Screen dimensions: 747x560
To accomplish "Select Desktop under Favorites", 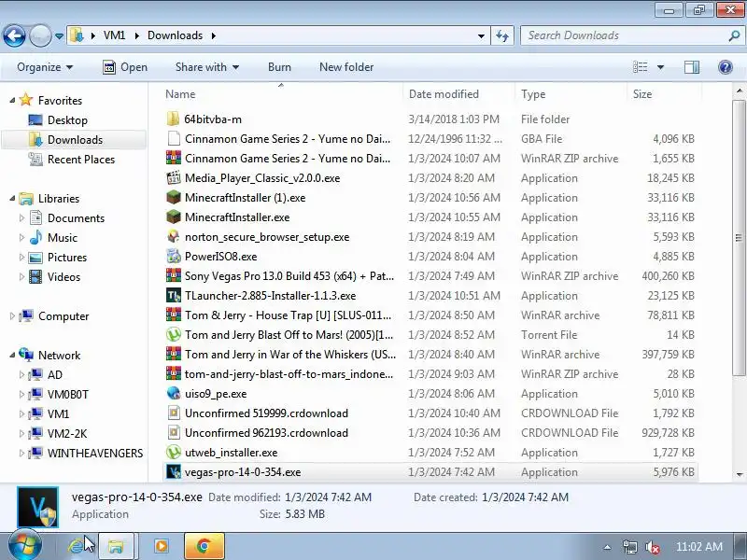I will pyautogui.click(x=67, y=120).
